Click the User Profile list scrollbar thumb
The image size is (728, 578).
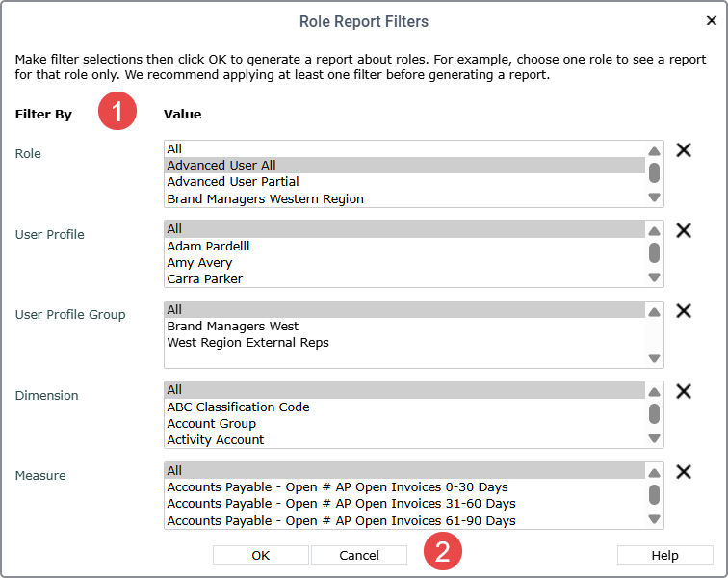pos(654,252)
